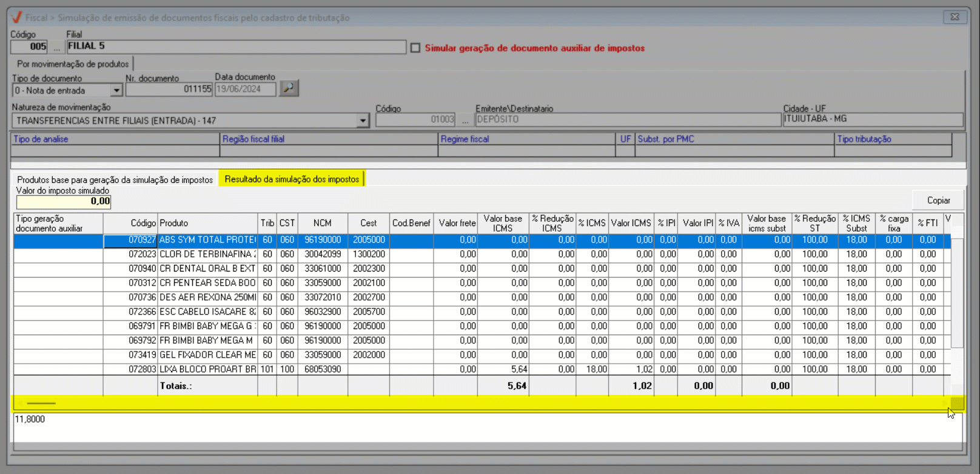Select the LIXA BLOCO PROART row

[207, 369]
